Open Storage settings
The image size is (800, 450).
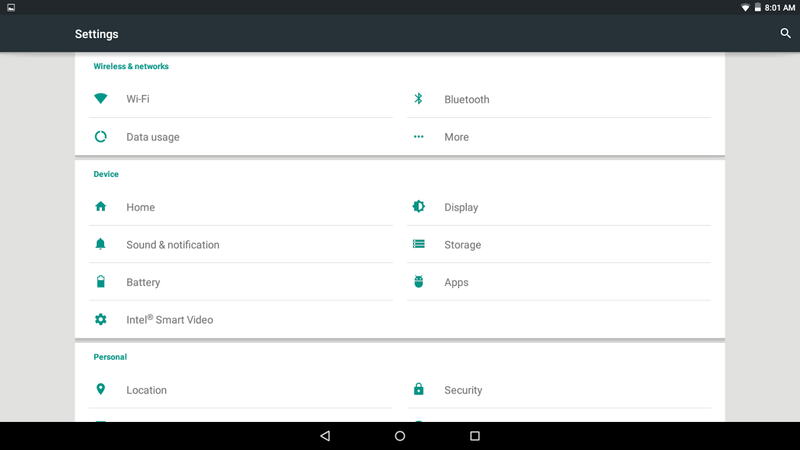[559, 244]
